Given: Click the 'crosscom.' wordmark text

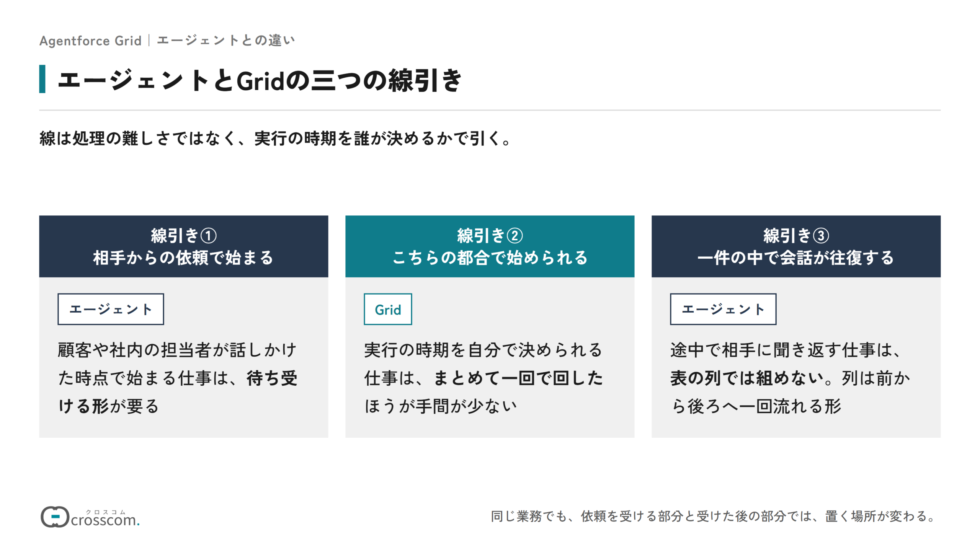Looking at the screenshot, I should 106,520.
